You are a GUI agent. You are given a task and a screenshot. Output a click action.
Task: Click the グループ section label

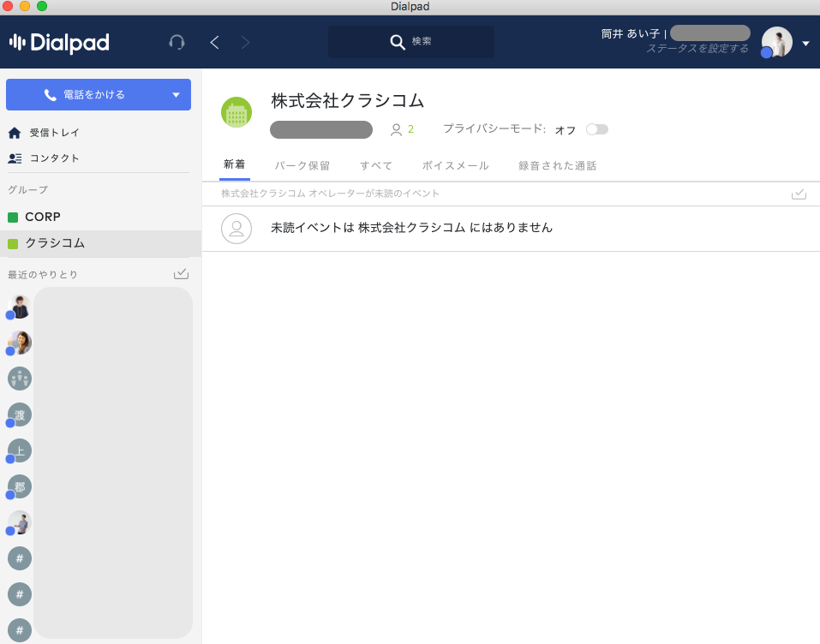tap(27, 190)
